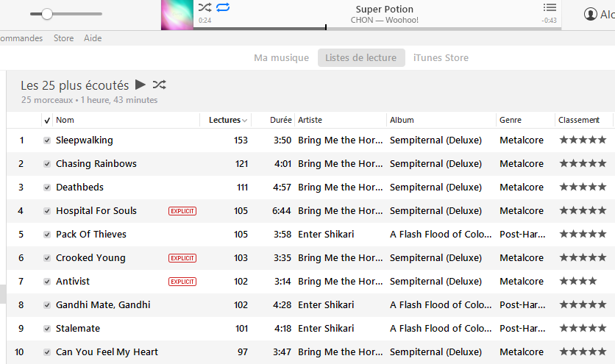The image size is (615, 364).
Task: Uncheck the Chasing Rainbows track
Action: click(x=47, y=164)
